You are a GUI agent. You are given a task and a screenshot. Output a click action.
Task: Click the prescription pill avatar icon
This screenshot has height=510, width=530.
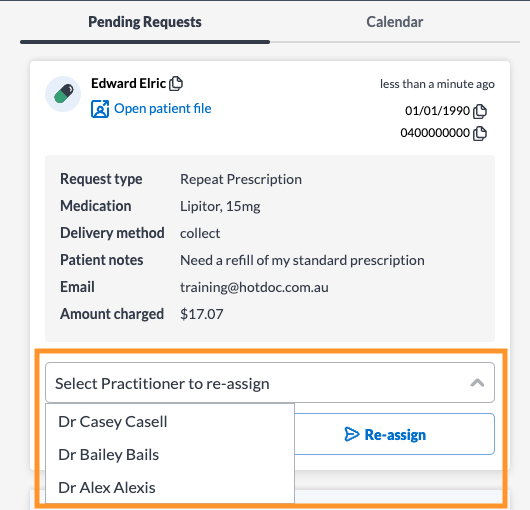tap(63, 94)
